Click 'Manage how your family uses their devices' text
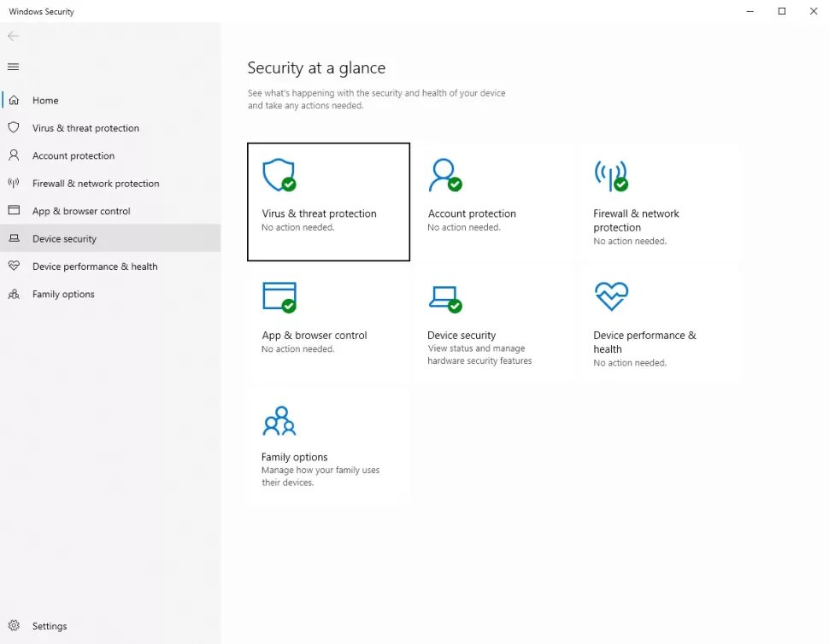Screen dimensions: 829x644 click(320, 476)
